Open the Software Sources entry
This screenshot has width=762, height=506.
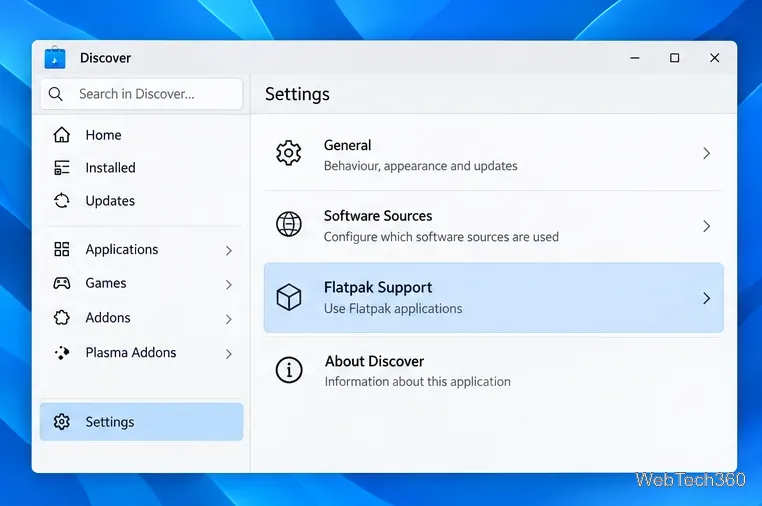493,226
